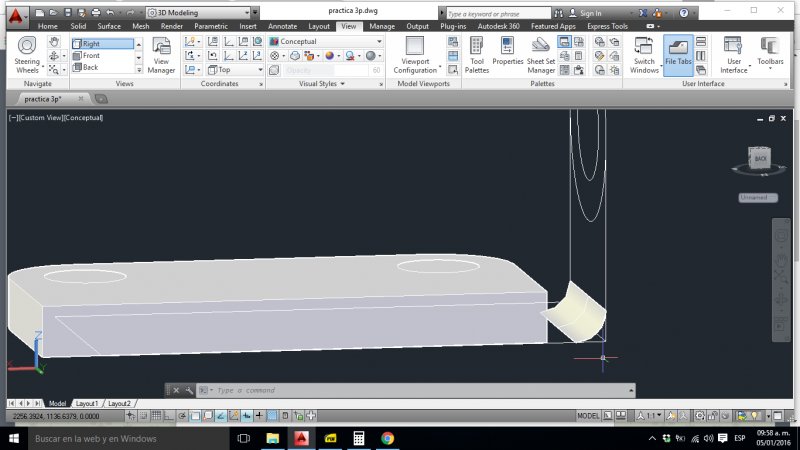
Task: Toggle File Tabs display
Action: click(678, 53)
